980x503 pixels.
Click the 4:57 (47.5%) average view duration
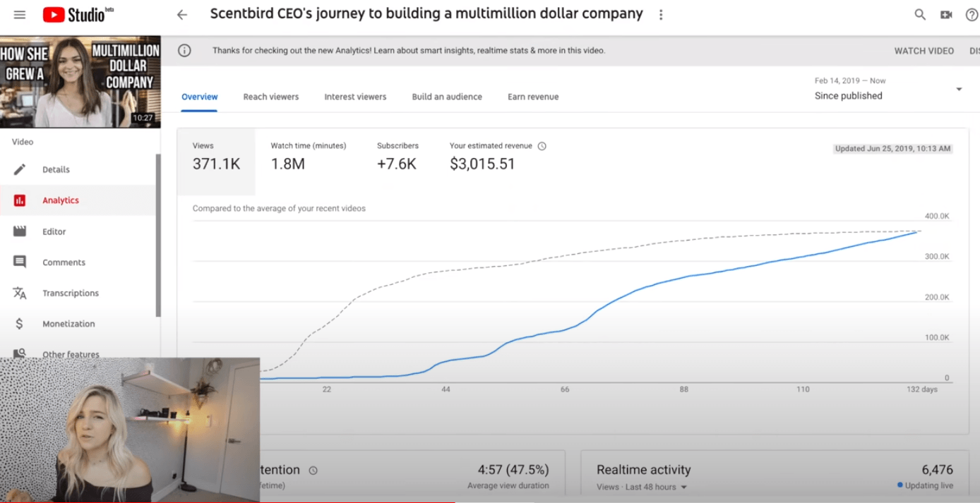tap(513, 470)
